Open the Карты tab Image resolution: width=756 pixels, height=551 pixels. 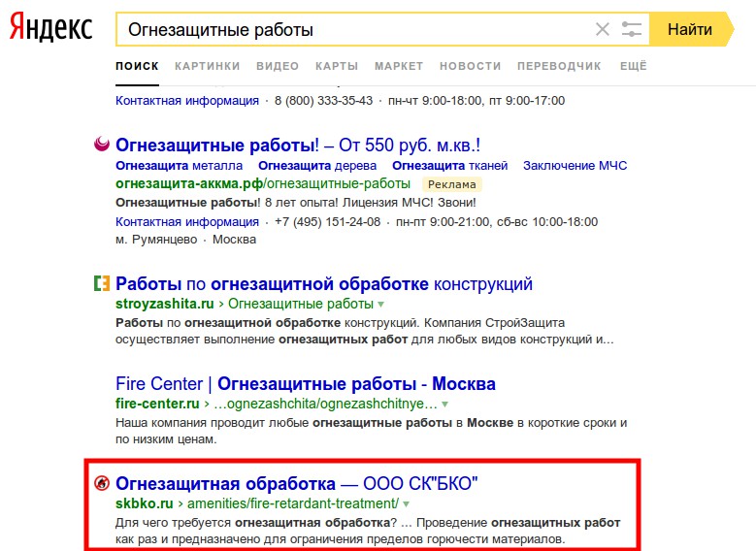click(337, 66)
